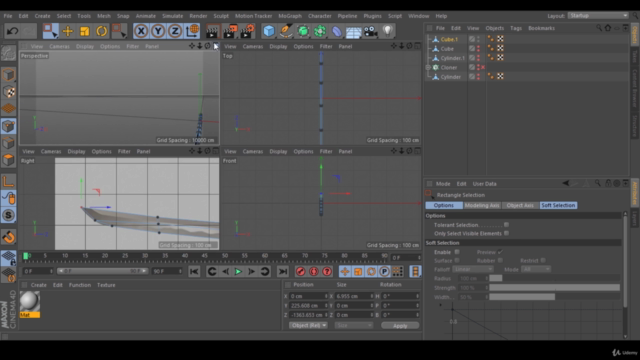This screenshot has height=360, width=640.
Task: Select the Cloner object
Action: 449,67
